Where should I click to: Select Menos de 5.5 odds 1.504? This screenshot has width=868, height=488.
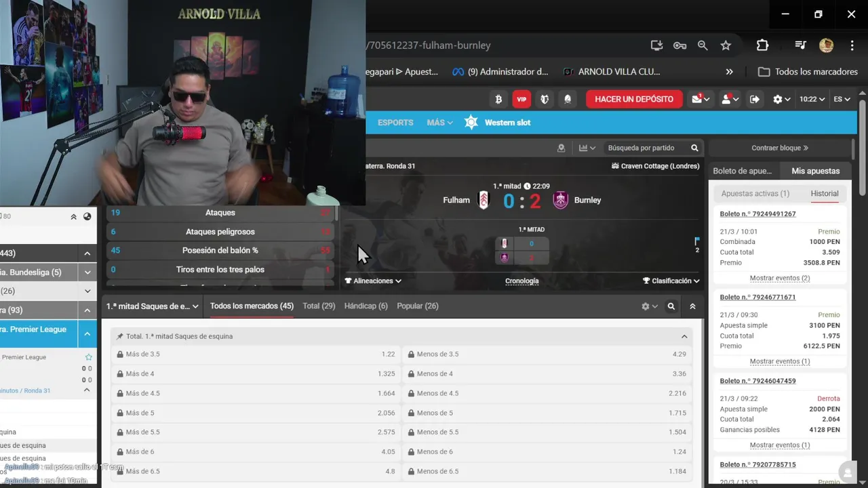pos(548,432)
